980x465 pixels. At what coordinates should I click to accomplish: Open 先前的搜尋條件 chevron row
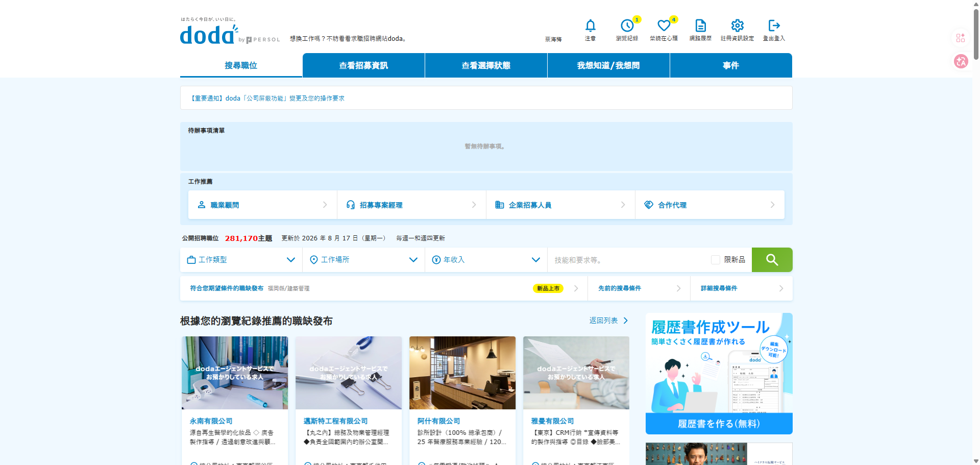click(639, 288)
